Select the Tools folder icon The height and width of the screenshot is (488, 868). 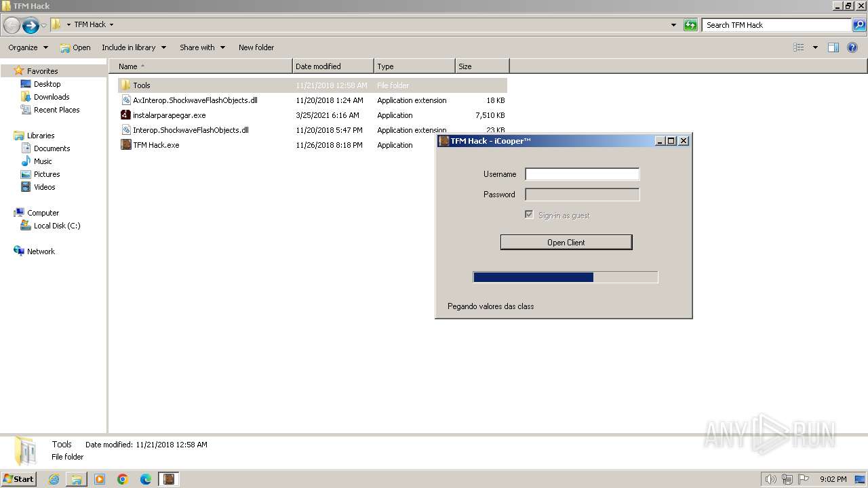tap(126, 85)
